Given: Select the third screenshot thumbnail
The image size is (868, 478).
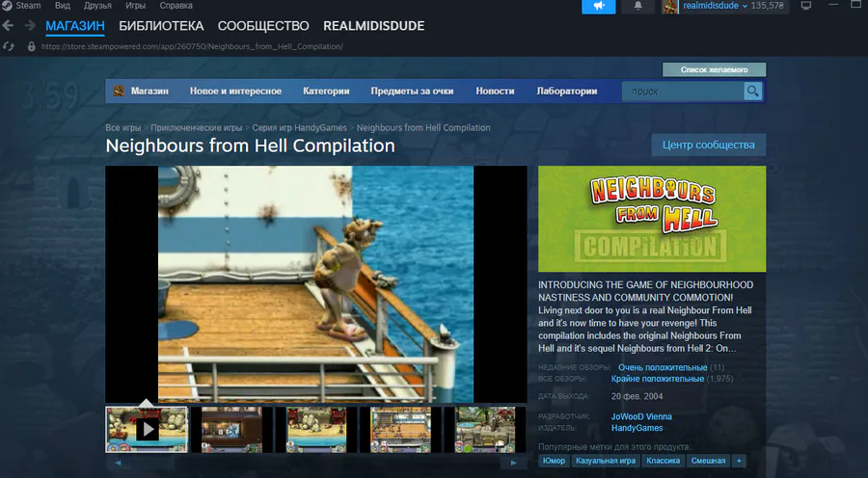Looking at the screenshot, I should (x=316, y=430).
